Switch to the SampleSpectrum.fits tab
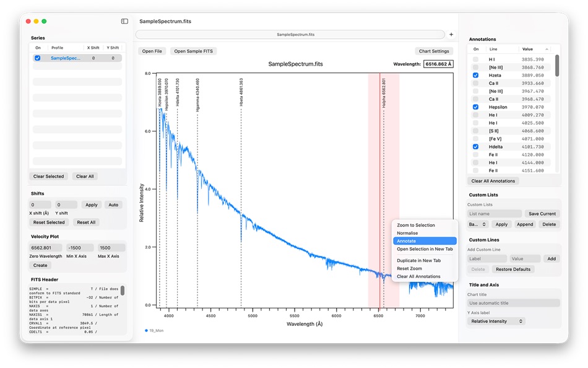 [290, 35]
